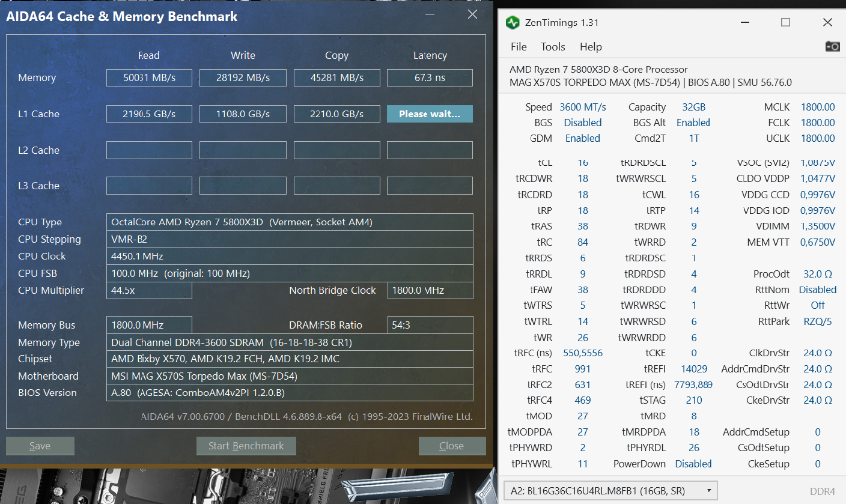This screenshot has height=504, width=846.
Task: Close the ZenTimings window with the X
Action: click(827, 23)
